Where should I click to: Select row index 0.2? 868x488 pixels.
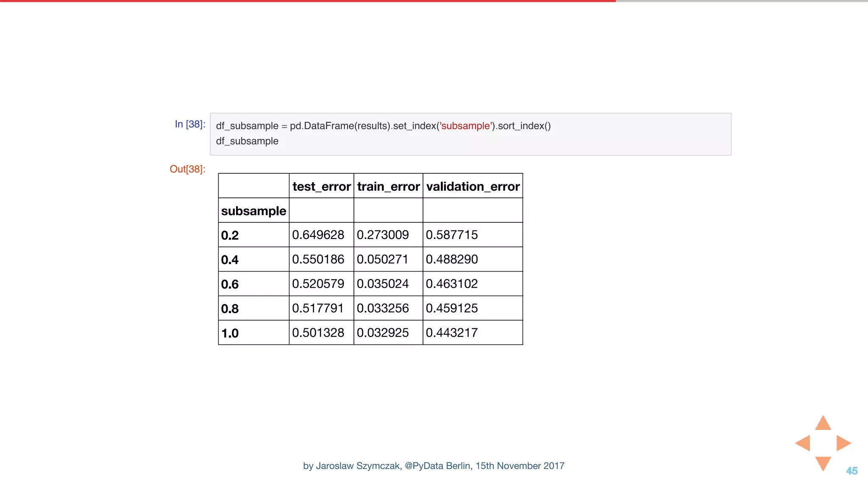pos(230,235)
